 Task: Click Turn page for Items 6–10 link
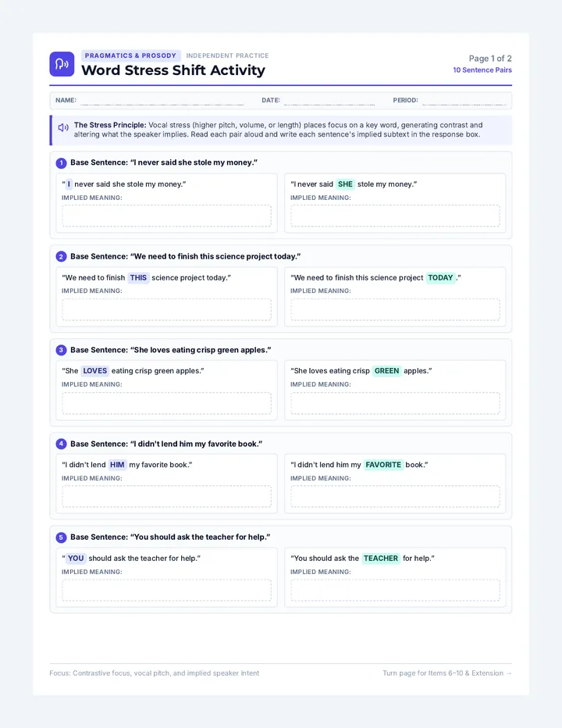447,673
